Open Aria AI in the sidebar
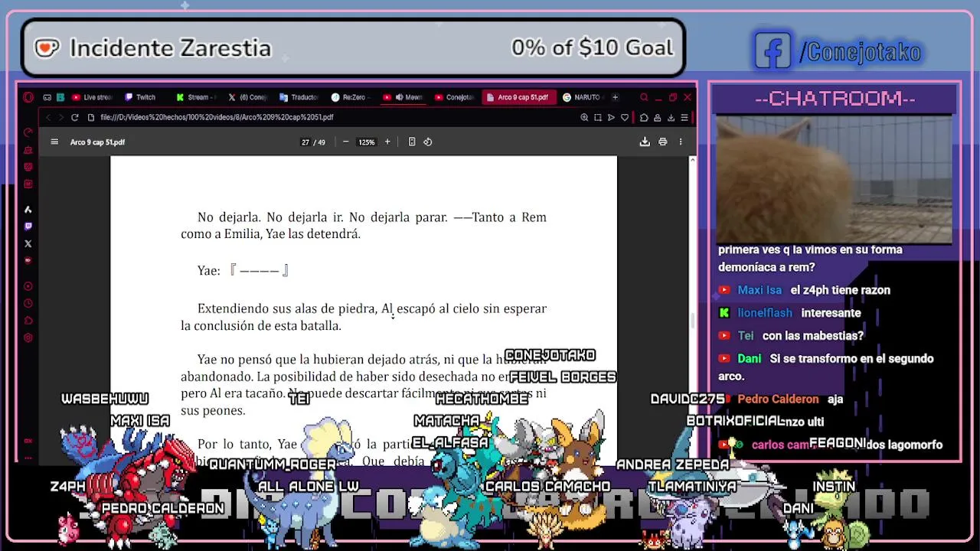Viewport: 980px width, 551px height. coord(28,209)
